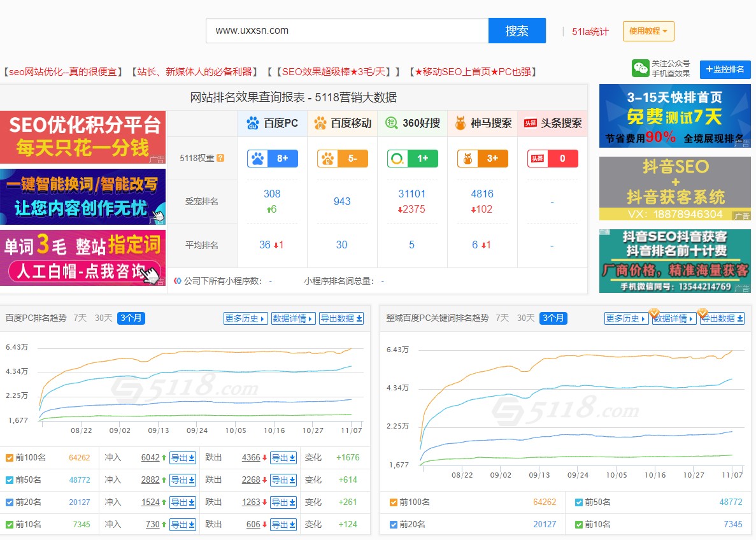The image size is (756, 540).
Task: Open the 抖音SEO+抖音获客系统 ad banner
Action: point(675,188)
